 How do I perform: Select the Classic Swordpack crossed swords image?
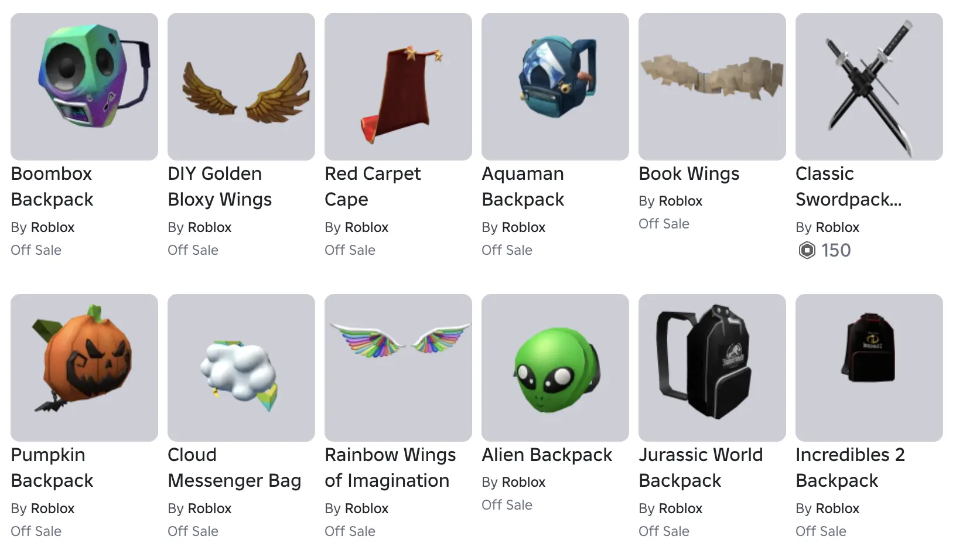tap(869, 87)
